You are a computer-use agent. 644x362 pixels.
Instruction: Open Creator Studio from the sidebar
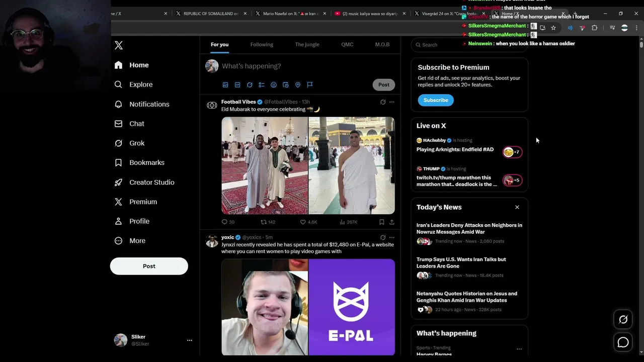145,183
